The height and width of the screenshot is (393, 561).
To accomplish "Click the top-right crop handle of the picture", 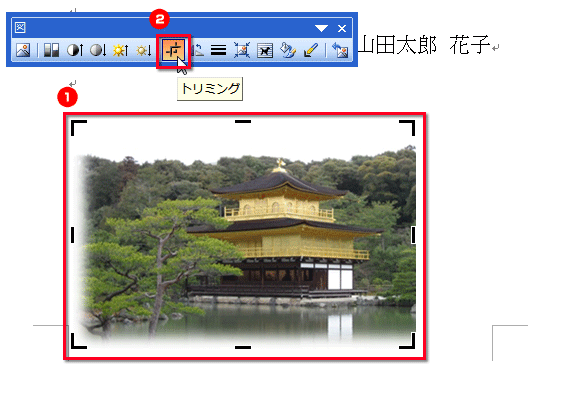I will click(x=408, y=128).
